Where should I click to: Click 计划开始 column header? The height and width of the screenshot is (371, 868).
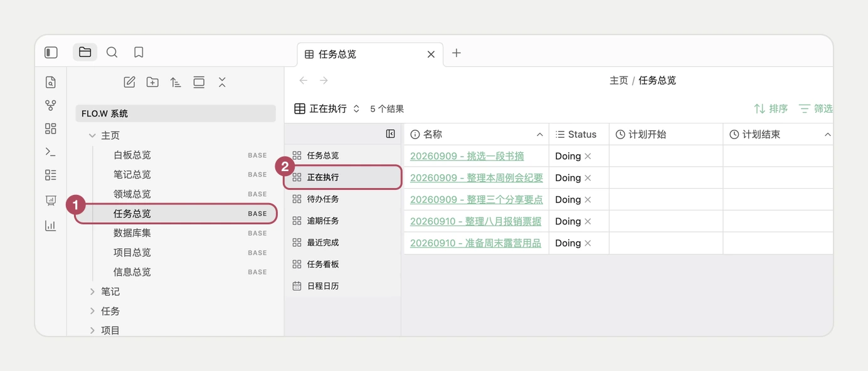(666, 134)
